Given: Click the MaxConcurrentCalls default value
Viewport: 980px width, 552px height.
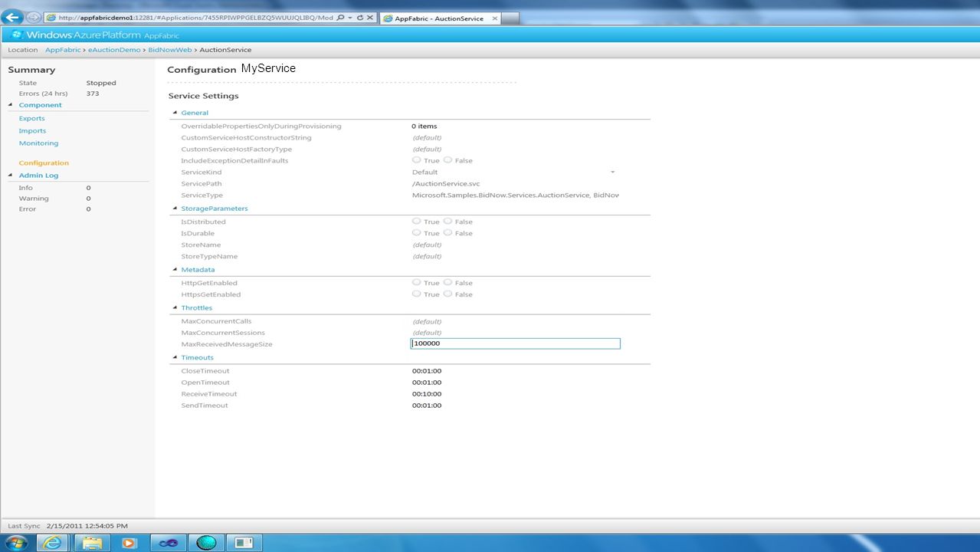Looking at the screenshot, I should click(427, 322).
